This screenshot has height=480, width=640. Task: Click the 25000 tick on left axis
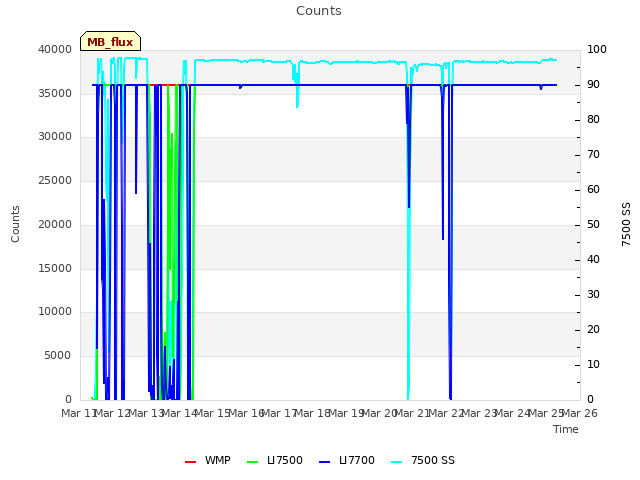click(55, 180)
